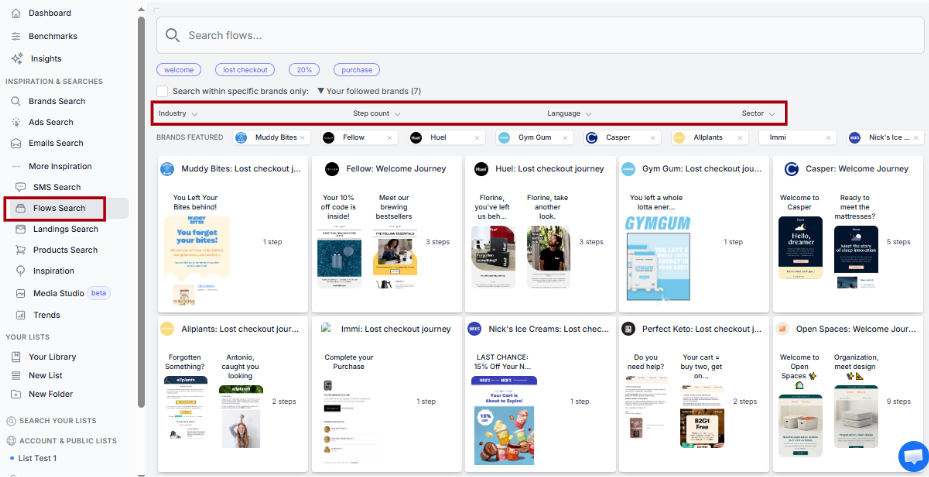This screenshot has height=477, width=929.
Task: Open the Dashboard home icon
Action: click(16, 13)
